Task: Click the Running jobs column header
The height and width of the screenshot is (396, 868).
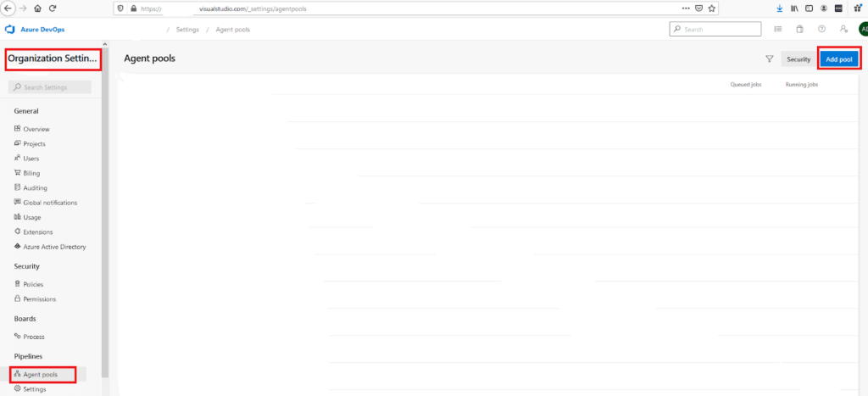Action: coord(802,85)
